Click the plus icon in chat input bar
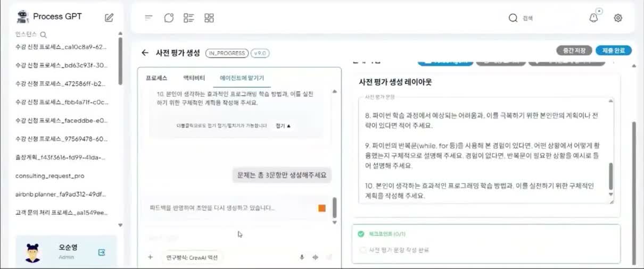This screenshot has height=269, width=644. 151,257
